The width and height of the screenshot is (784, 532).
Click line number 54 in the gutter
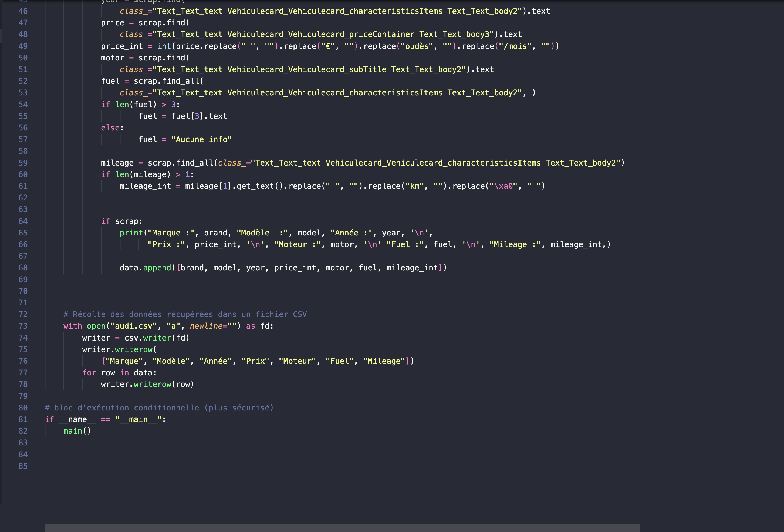[23, 105]
